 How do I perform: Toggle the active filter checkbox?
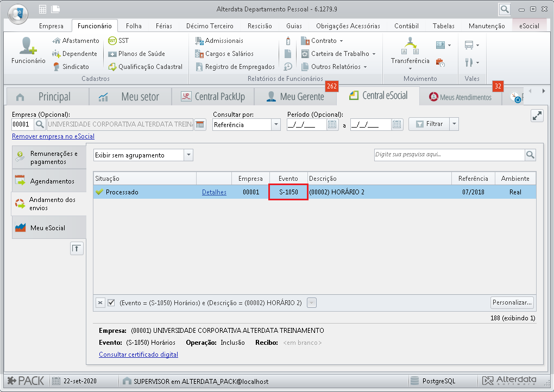coord(111,302)
